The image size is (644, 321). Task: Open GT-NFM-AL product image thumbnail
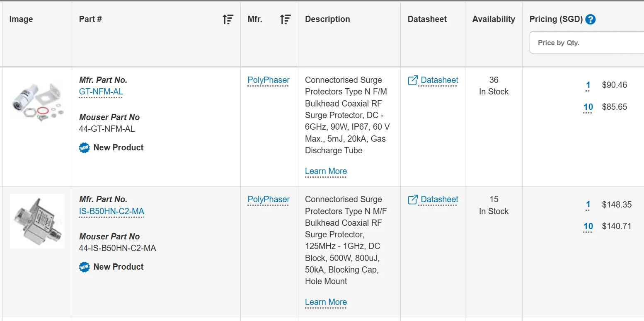click(37, 101)
